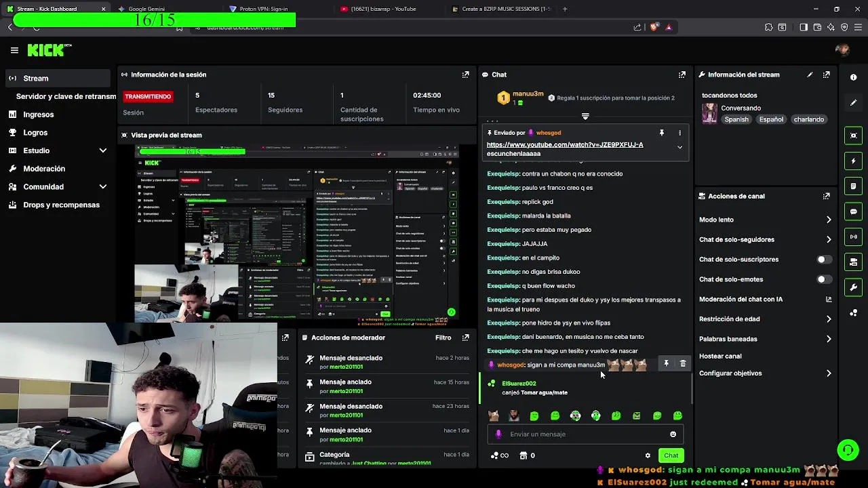This screenshot has height=488, width=868.
Task: Open the emoji picker in the message box
Action: (673, 434)
